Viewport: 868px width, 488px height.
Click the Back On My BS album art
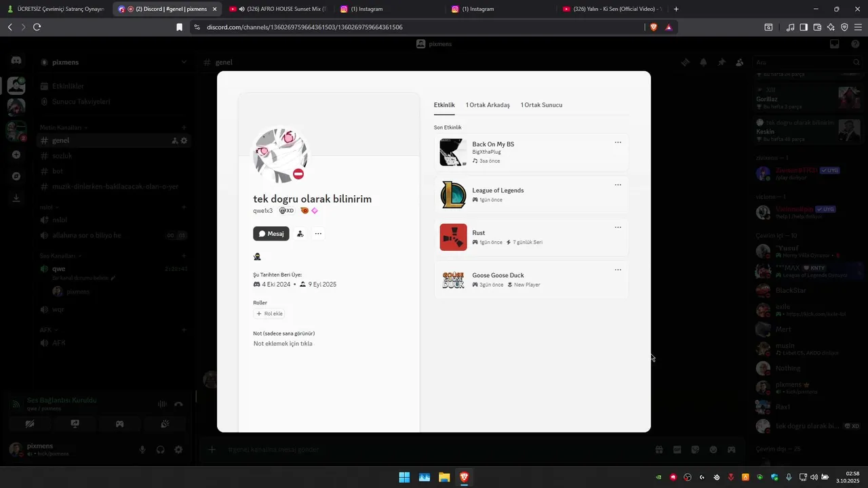(x=453, y=152)
